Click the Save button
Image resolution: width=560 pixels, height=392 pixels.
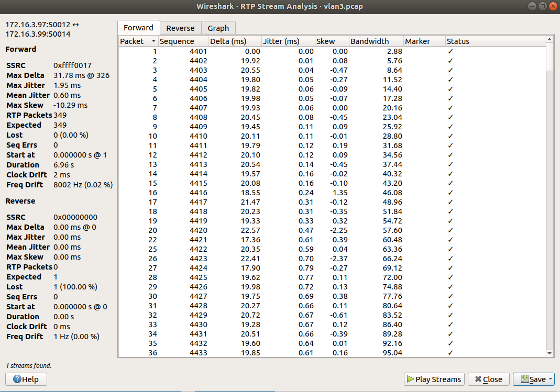(533, 379)
